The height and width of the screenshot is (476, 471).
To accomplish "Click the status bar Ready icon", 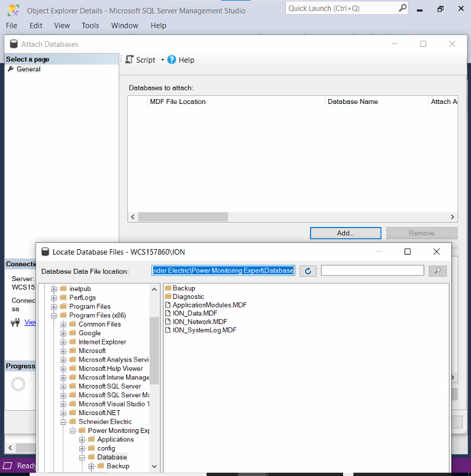I will [x=7, y=466].
